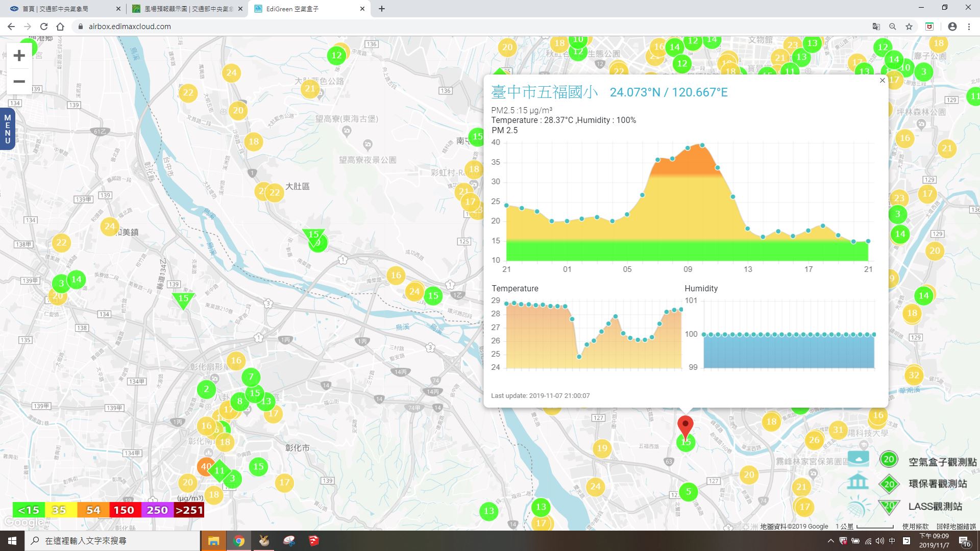Viewport: 980px width, 551px height.
Task: Click the Windows search box
Action: point(112,541)
